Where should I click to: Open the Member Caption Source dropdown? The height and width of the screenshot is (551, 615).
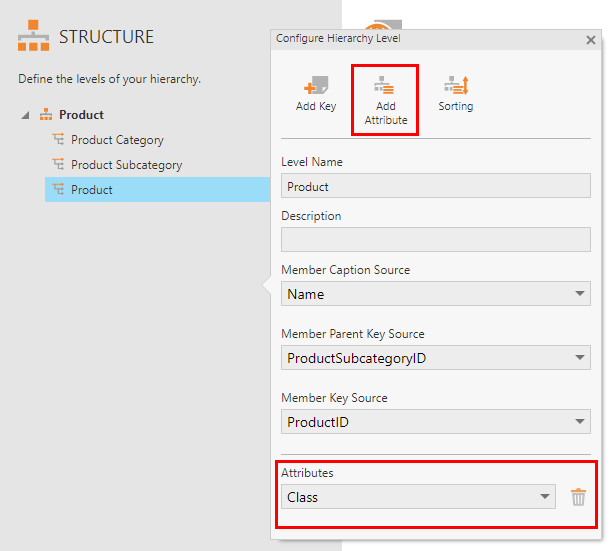[x=435, y=294]
